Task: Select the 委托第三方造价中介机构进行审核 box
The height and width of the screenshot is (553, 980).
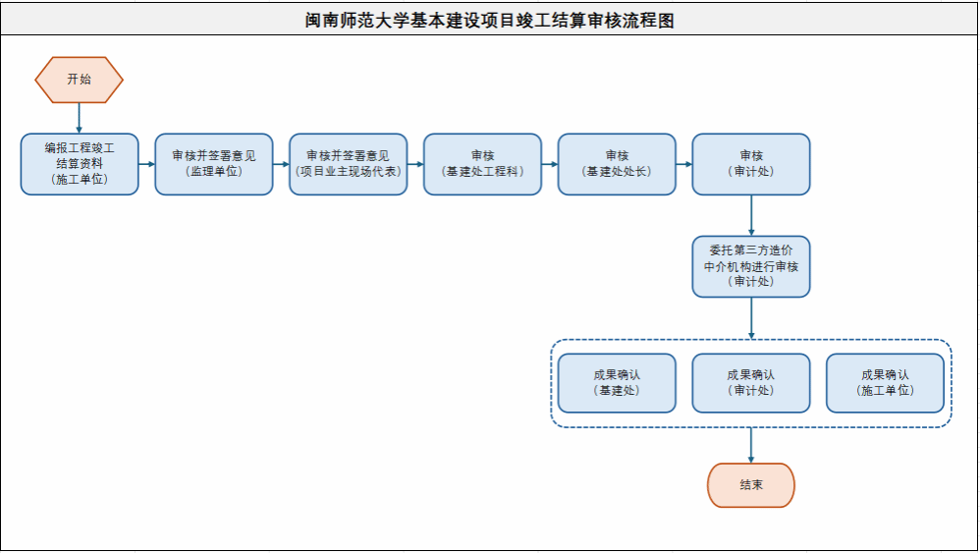Action: pos(751,266)
